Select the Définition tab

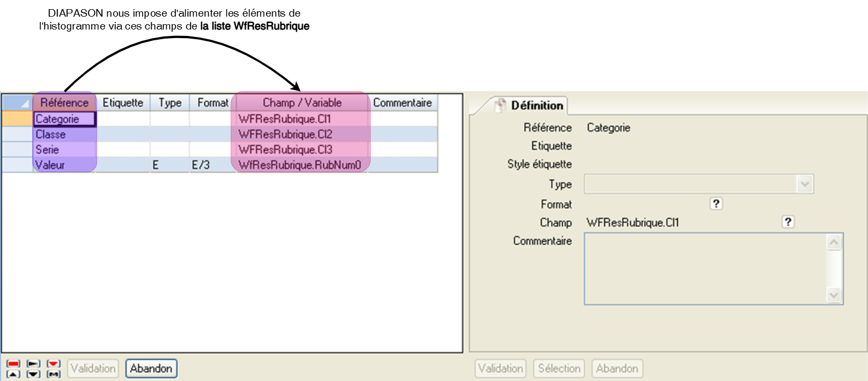536,105
